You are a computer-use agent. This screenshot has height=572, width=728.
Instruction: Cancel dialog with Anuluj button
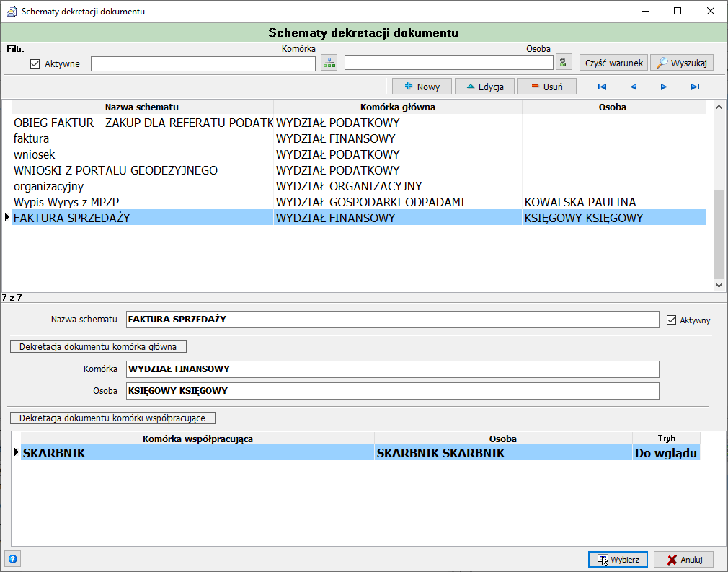[x=683, y=560]
